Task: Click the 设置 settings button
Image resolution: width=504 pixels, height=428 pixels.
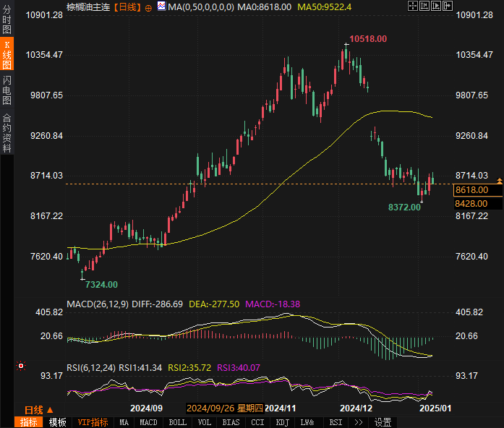Action: tap(383, 422)
